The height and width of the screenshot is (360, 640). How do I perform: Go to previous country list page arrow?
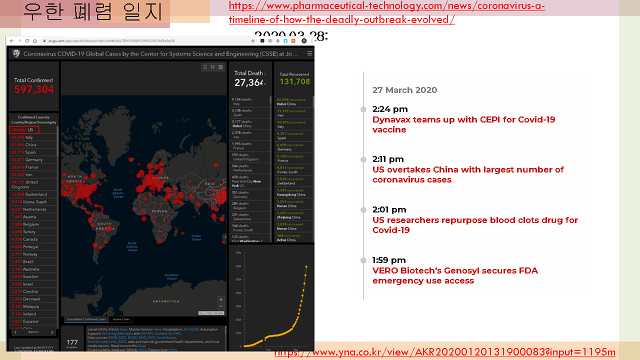click(x=15, y=333)
